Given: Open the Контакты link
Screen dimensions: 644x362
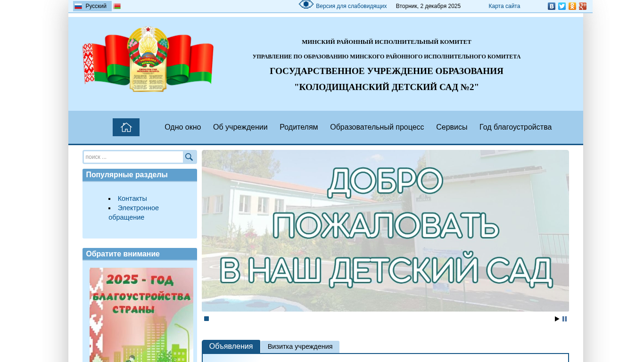Looking at the screenshot, I should coord(132,198).
